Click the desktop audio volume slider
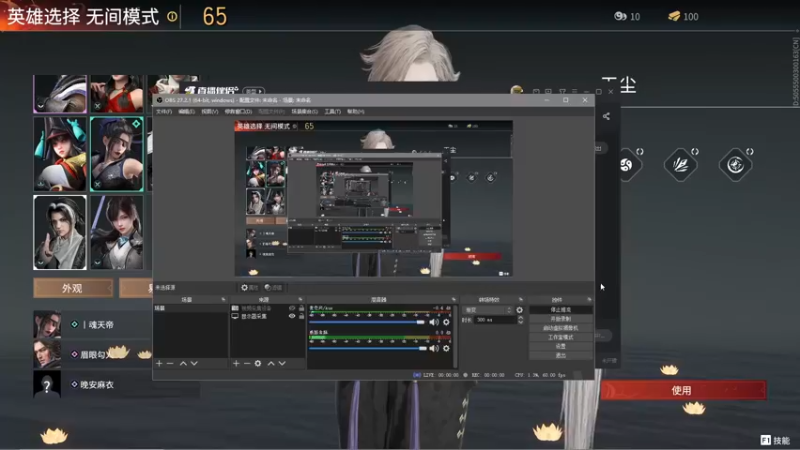The image size is (800, 450). point(367,348)
